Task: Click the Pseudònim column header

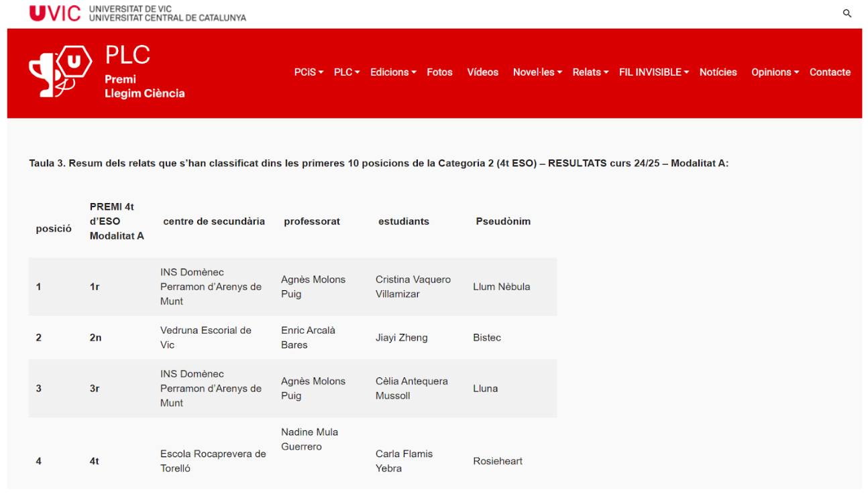Action: [x=502, y=221]
